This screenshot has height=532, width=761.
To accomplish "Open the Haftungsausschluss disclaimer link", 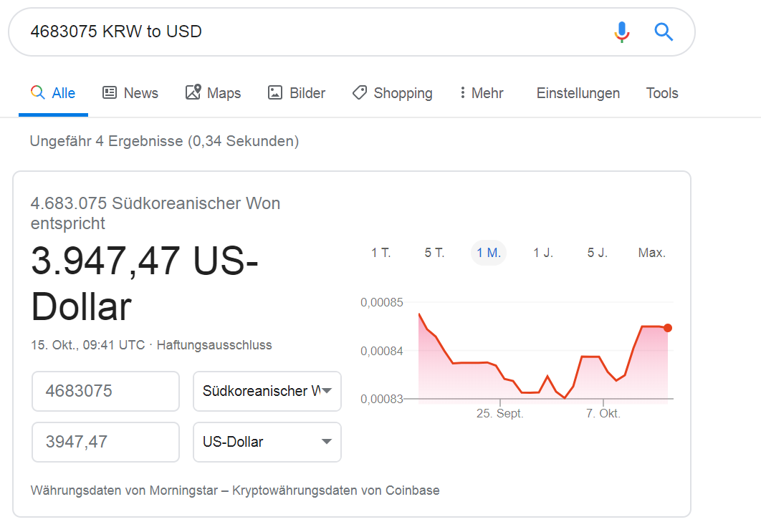I will pos(214,345).
